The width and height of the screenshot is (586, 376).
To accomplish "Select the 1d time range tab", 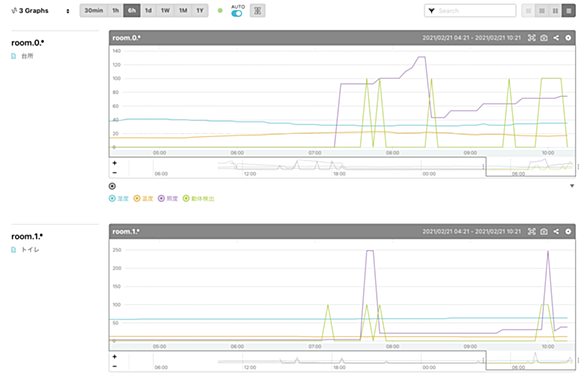I will (x=148, y=10).
